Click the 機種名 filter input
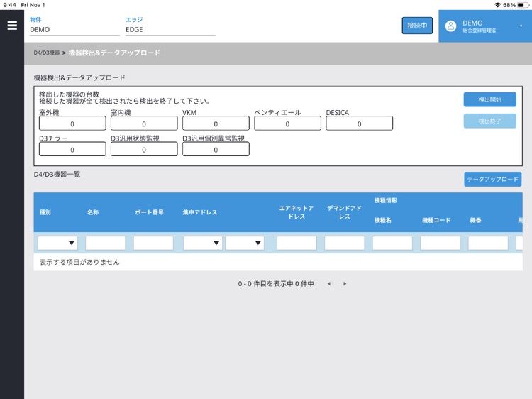The width and height of the screenshot is (532, 399). [x=392, y=243]
